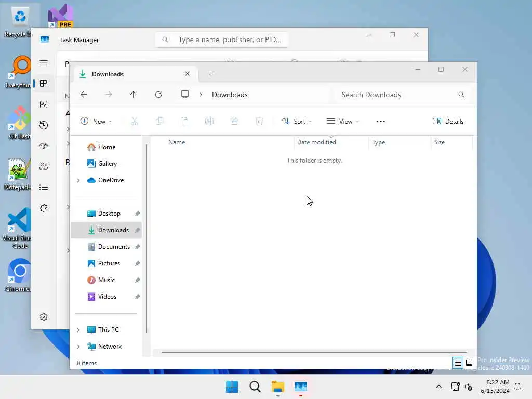Expand This PC tree node

pyautogui.click(x=78, y=330)
